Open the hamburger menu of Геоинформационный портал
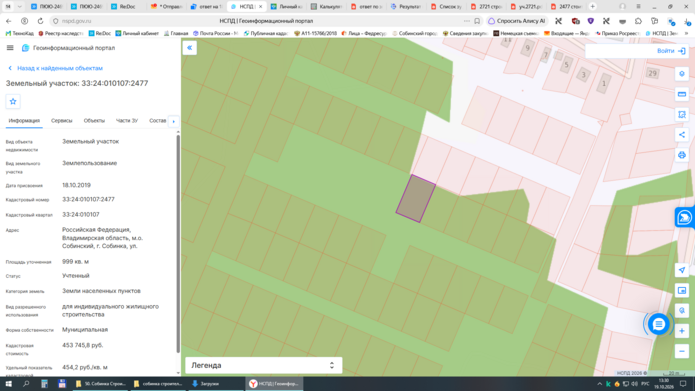 tap(10, 48)
